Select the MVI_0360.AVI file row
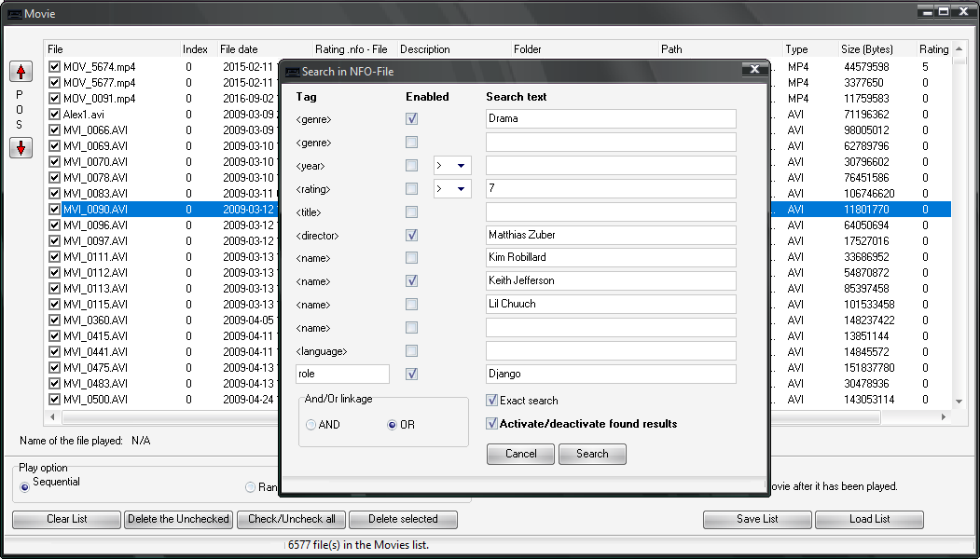Screen dimensions: 980x559 (96, 320)
